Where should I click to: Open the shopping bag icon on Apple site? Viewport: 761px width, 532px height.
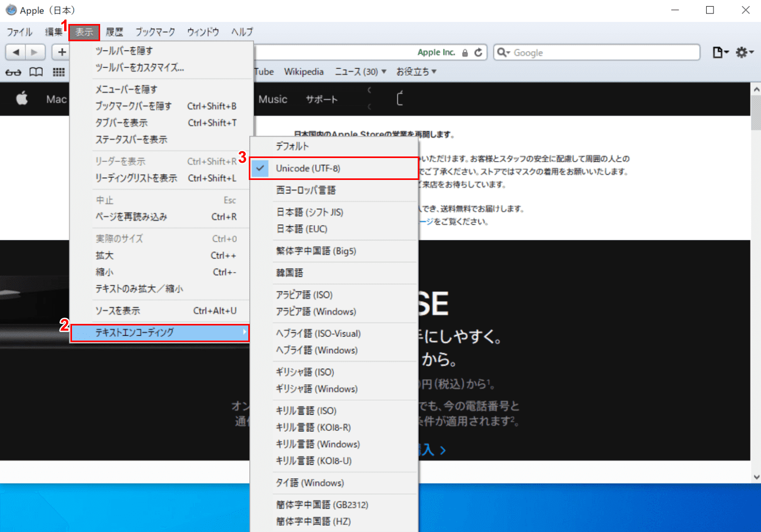point(400,99)
